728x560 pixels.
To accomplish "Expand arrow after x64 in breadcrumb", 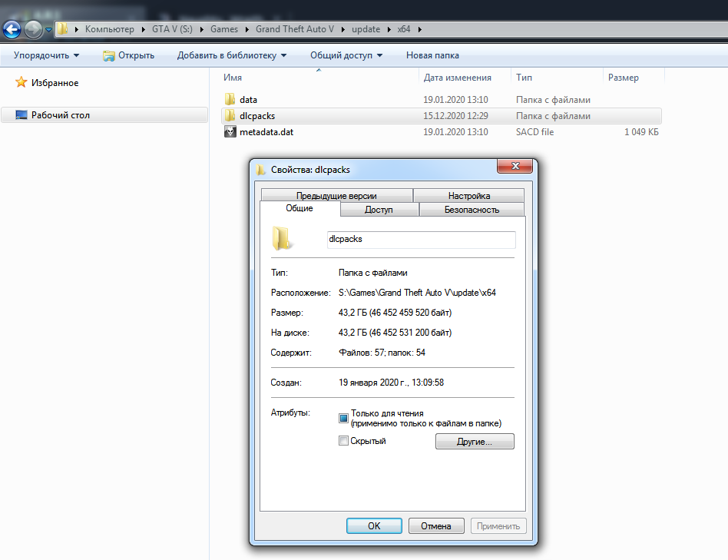I will pyautogui.click(x=419, y=29).
